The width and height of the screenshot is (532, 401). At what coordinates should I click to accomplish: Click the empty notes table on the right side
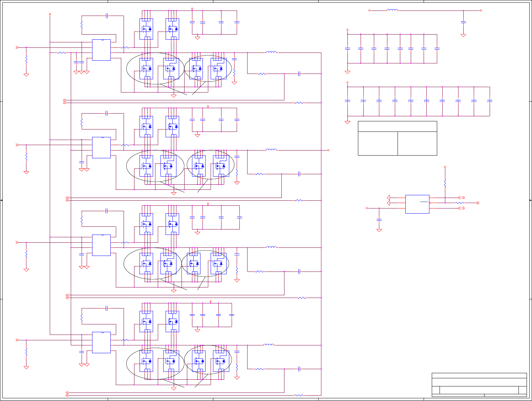coord(397,138)
